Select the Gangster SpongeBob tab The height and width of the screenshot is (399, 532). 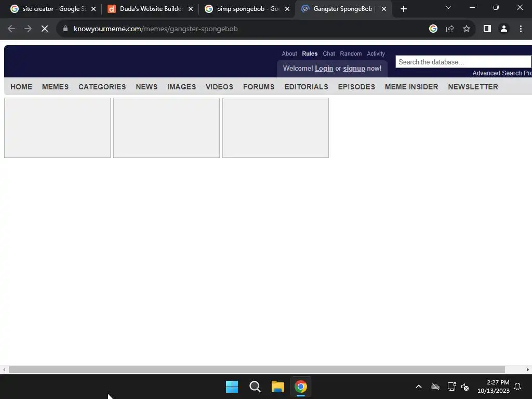(x=343, y=9)
